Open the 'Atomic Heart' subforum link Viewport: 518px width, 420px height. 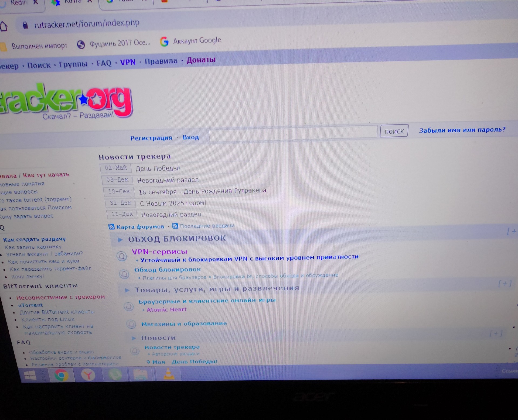pos(166,309)
